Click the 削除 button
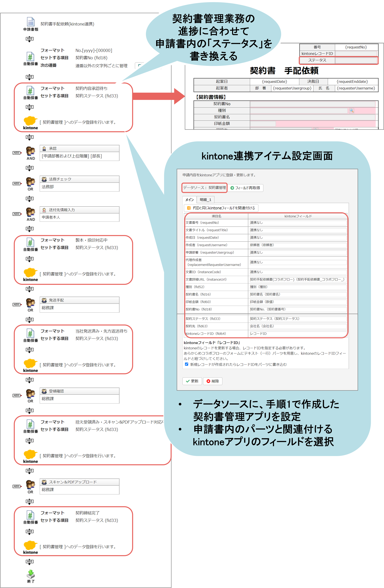This screenshot has height=588, width=384. tap(213, 381)
